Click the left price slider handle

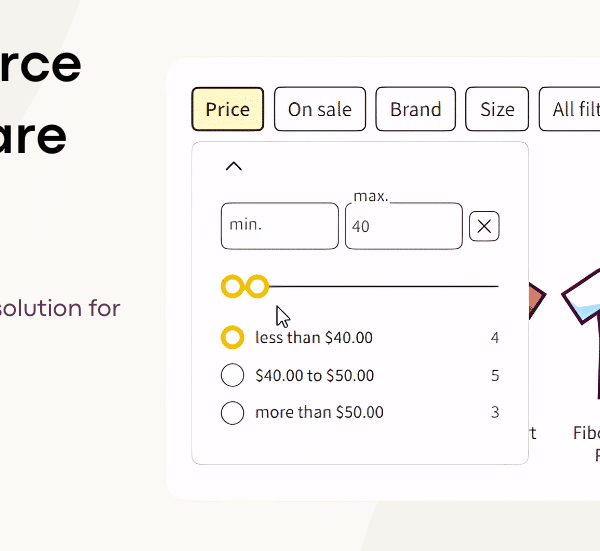pyautogui.click(x=233, y=287)
